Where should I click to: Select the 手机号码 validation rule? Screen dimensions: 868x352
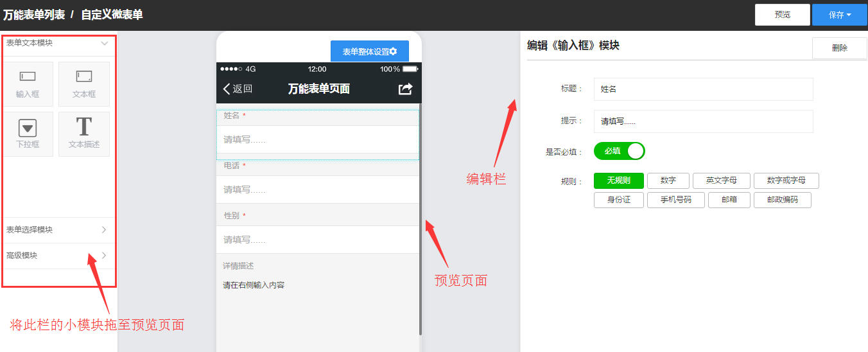click(675, 200)
